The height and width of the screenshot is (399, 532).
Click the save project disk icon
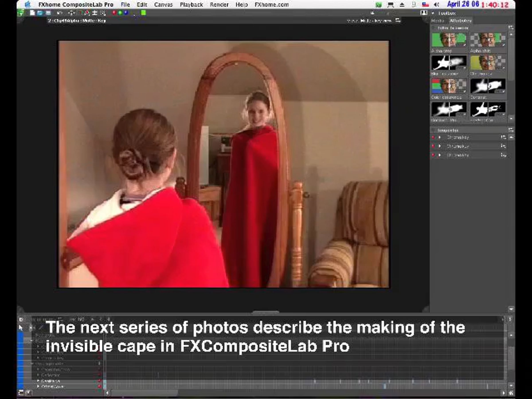pos(48,13)
